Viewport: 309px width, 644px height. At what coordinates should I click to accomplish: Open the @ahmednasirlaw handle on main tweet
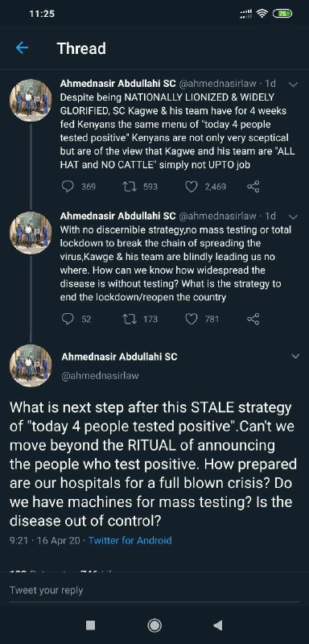click(100, 375)
